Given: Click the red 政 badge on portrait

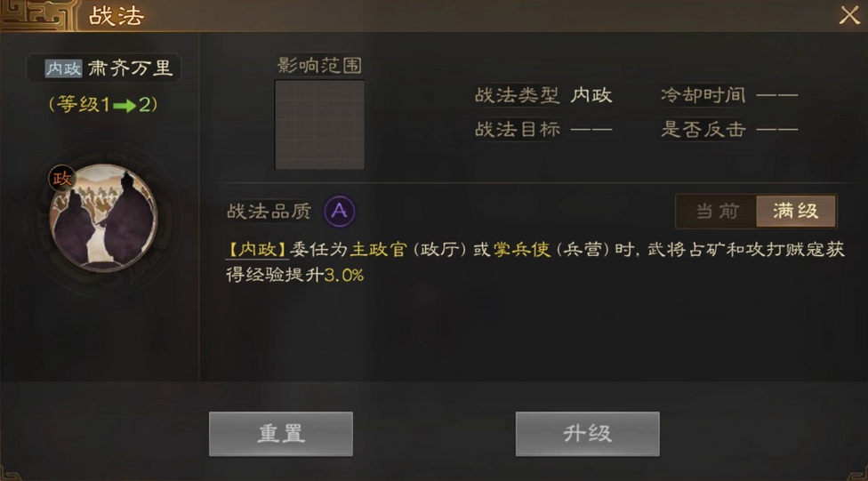Looking at the screenshot, I should click(x=62, y=178).
